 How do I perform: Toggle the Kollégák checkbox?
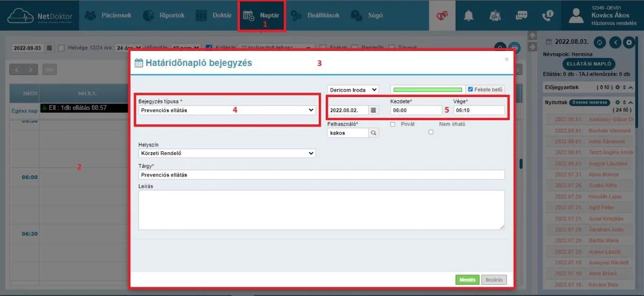pyautogui.click(x=209, y=48)
